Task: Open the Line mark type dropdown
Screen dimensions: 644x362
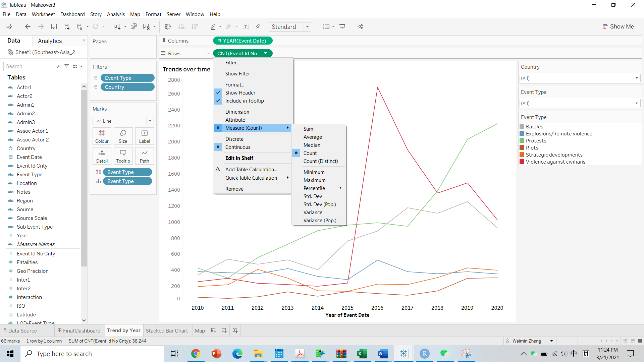Action: (150, 121)
